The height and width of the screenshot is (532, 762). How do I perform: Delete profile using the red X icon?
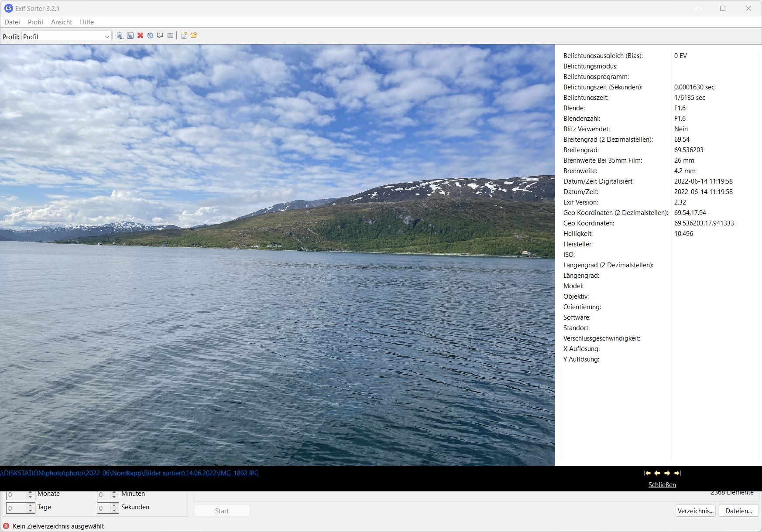140,36
